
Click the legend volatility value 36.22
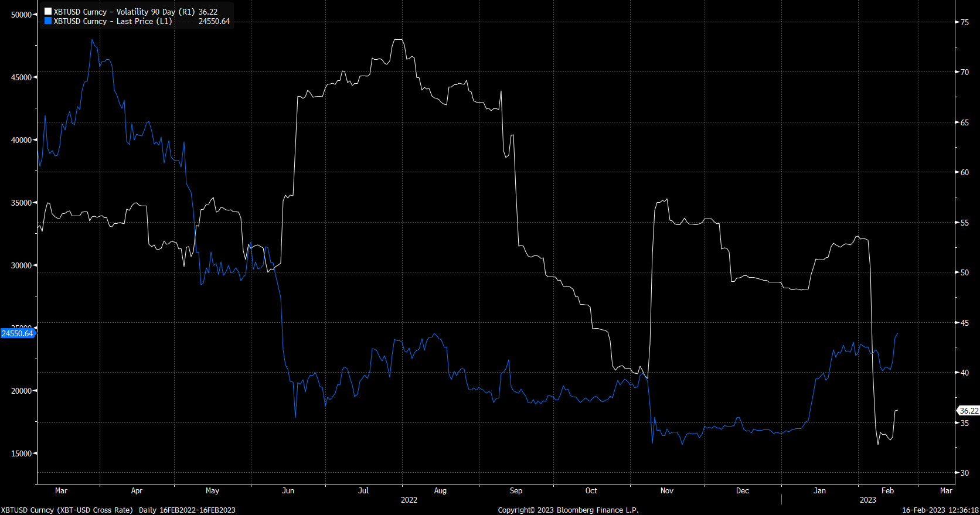tap(208, 12)
